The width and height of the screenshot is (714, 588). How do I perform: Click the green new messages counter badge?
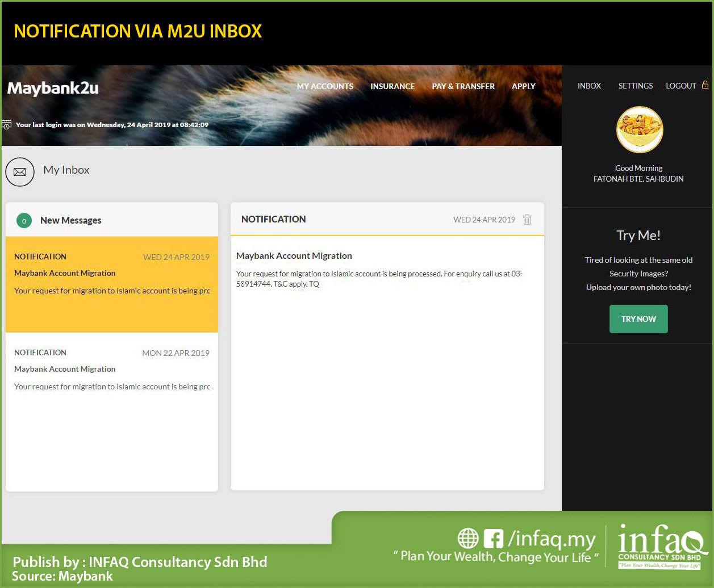(24, 220)
